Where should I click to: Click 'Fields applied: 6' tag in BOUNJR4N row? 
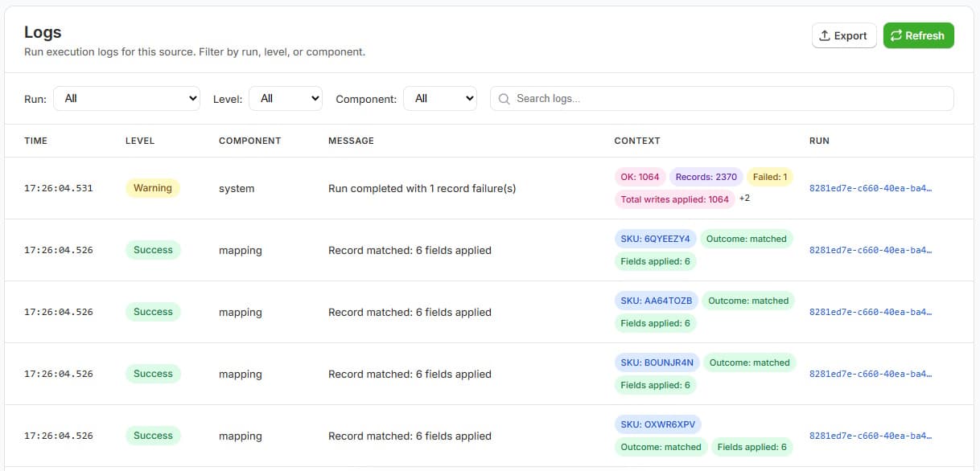point(655,385)
